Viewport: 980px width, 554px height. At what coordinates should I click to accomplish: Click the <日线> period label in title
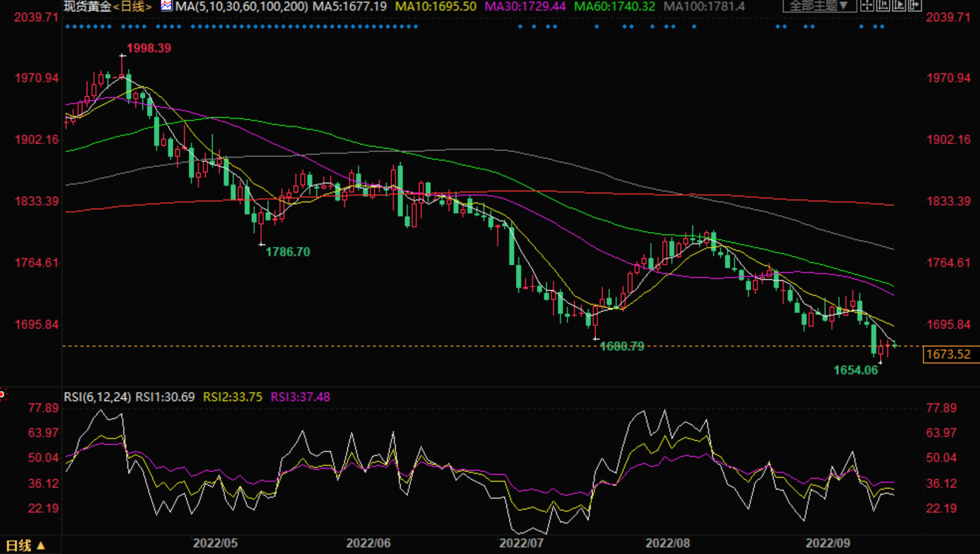click(x=133, y=7)
